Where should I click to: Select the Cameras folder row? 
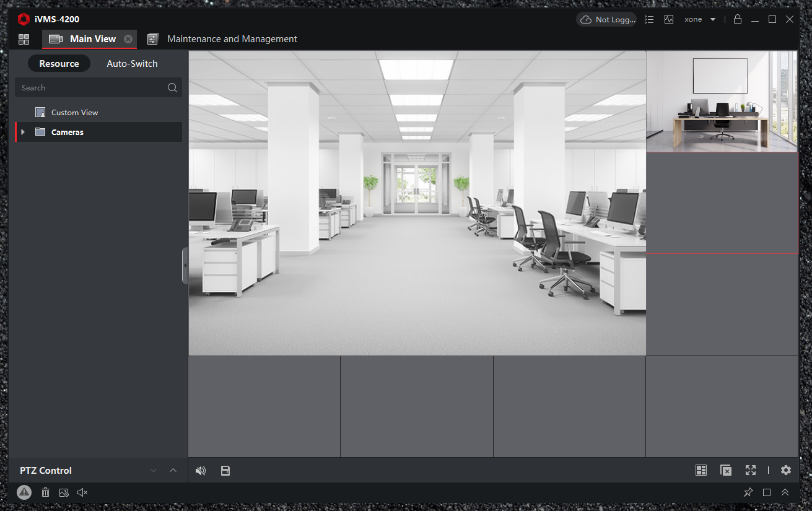click(98, 132)
